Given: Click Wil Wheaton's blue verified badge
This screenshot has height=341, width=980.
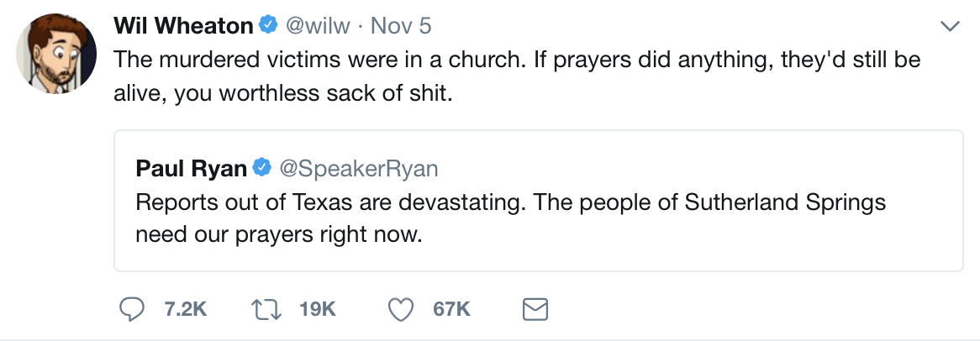Looking at the screenshot, I should click(268, 27).
